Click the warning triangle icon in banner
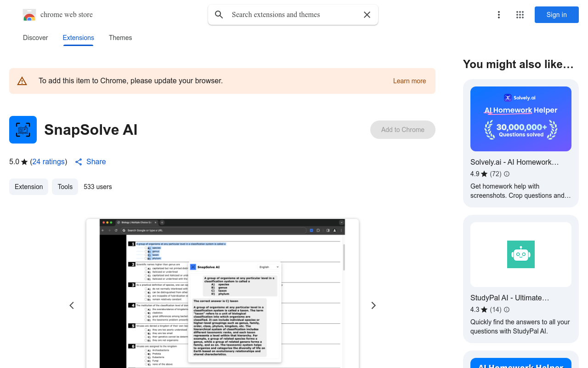Screen dimensions: 588x368 click(x=22, y=81)
